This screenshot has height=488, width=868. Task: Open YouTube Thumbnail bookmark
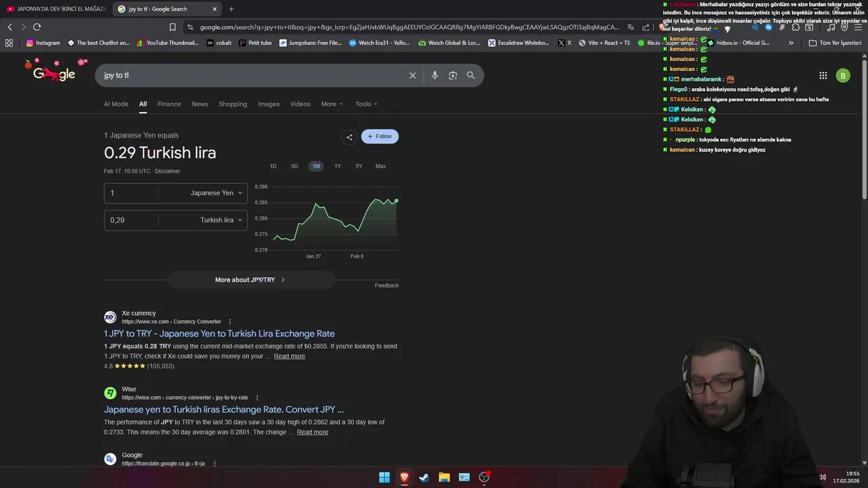(x=167, y=43)
